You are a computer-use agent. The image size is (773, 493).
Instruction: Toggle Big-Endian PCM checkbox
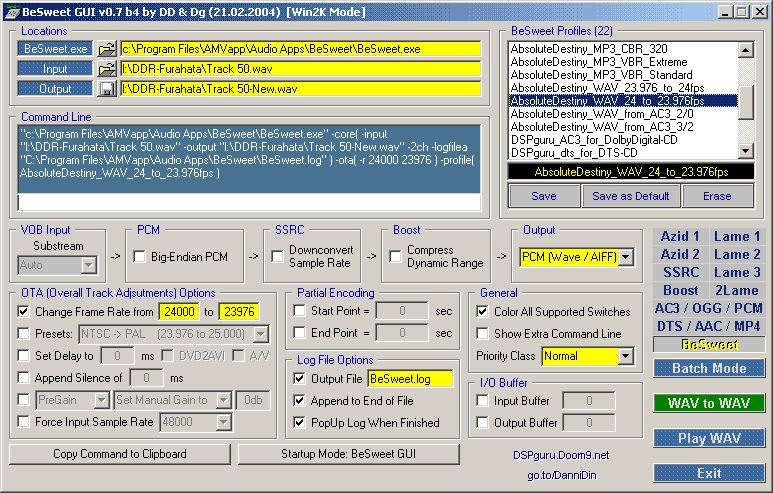click(140, 256)
